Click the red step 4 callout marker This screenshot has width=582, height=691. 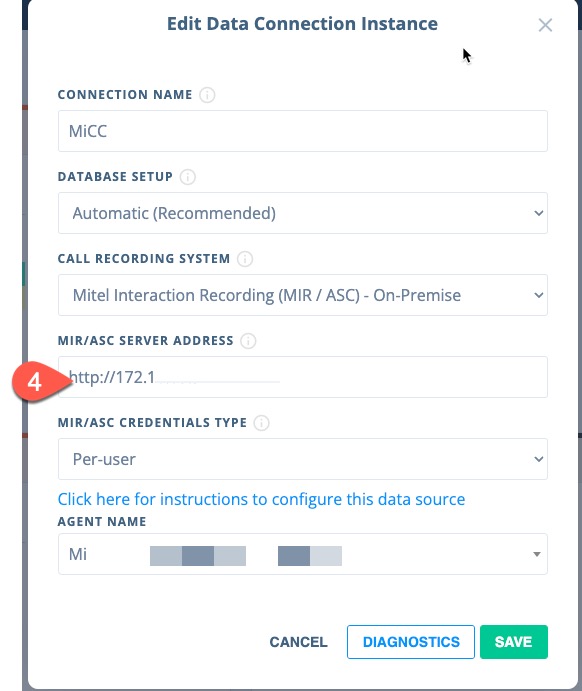click(x=37, y=382)
